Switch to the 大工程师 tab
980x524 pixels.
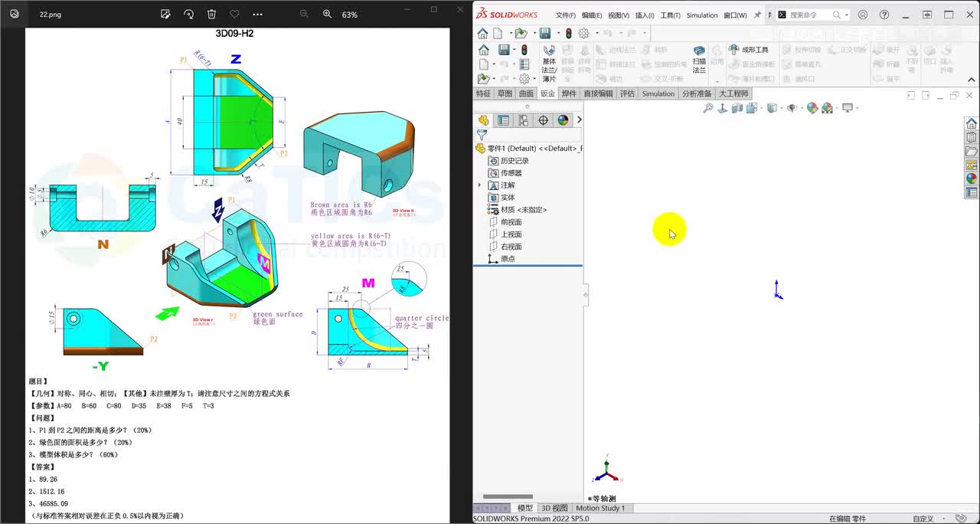point(733,93)
